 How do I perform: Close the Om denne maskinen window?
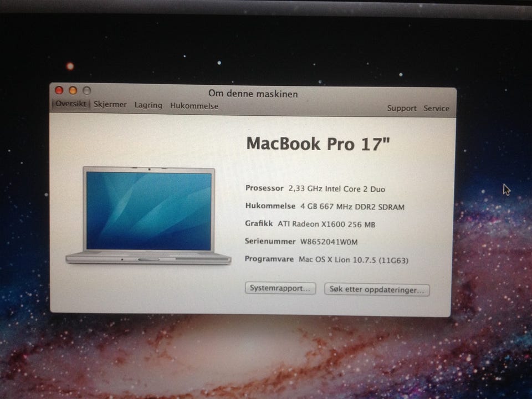pos(59,90)
